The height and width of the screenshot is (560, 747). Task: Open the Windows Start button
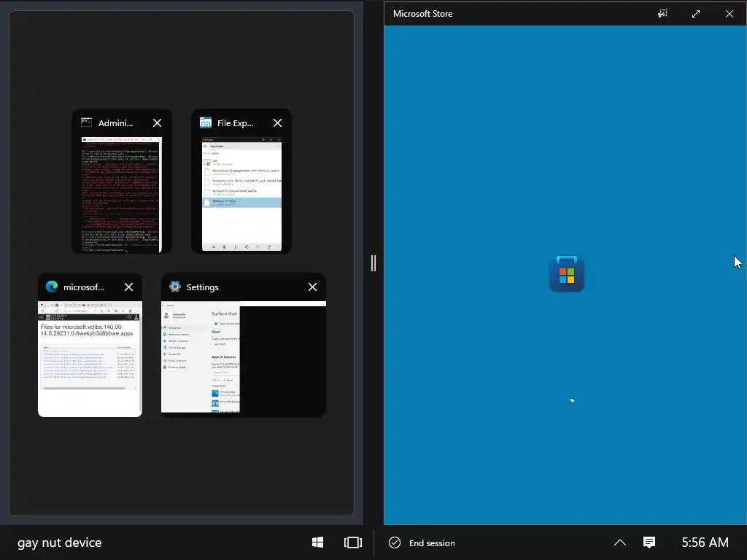point(318,542)
